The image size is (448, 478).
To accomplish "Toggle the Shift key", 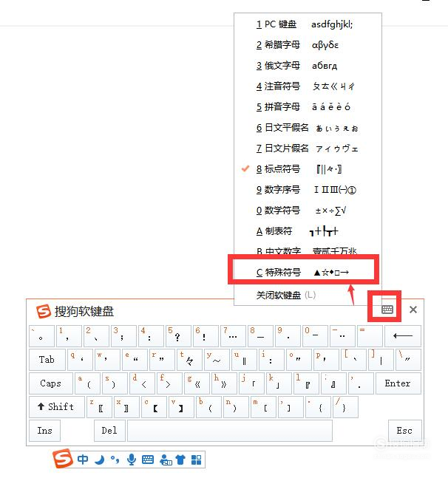I will coord(56,406).
